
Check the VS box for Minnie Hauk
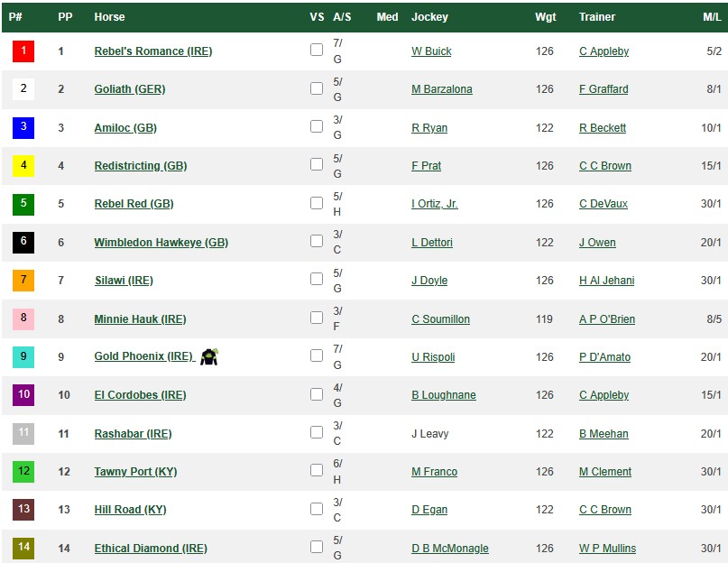[317, 318]
